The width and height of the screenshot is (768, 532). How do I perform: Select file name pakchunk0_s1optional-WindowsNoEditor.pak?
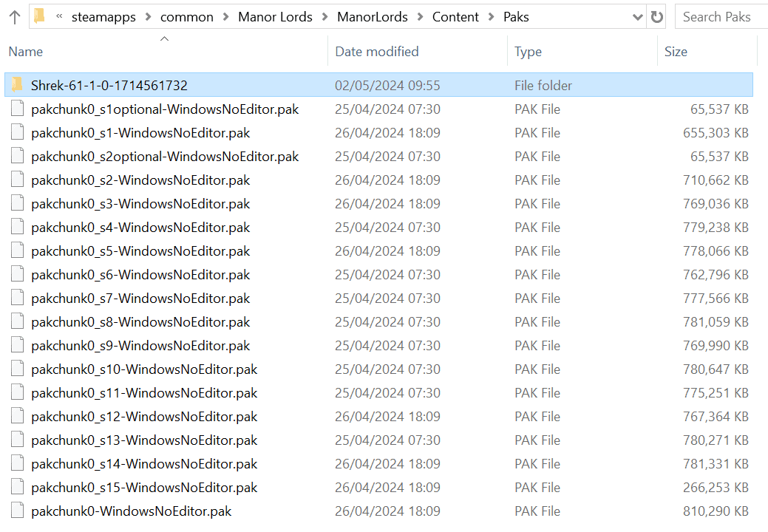(x=165, y=109)
